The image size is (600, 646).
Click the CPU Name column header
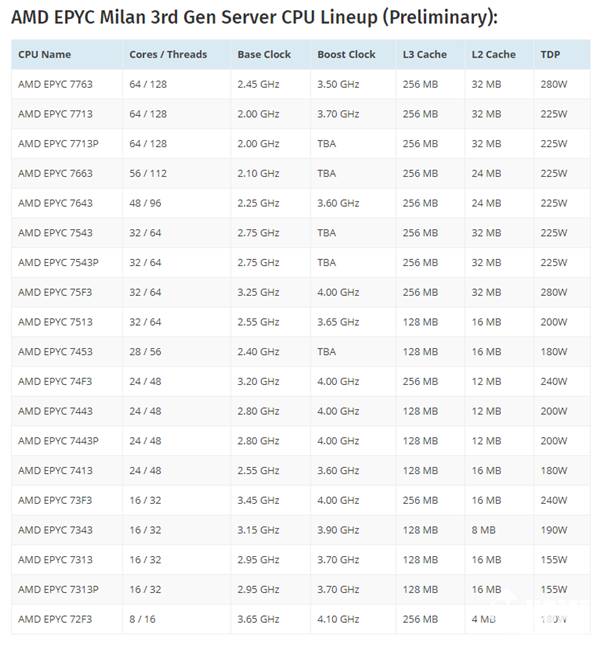[44, 54]
